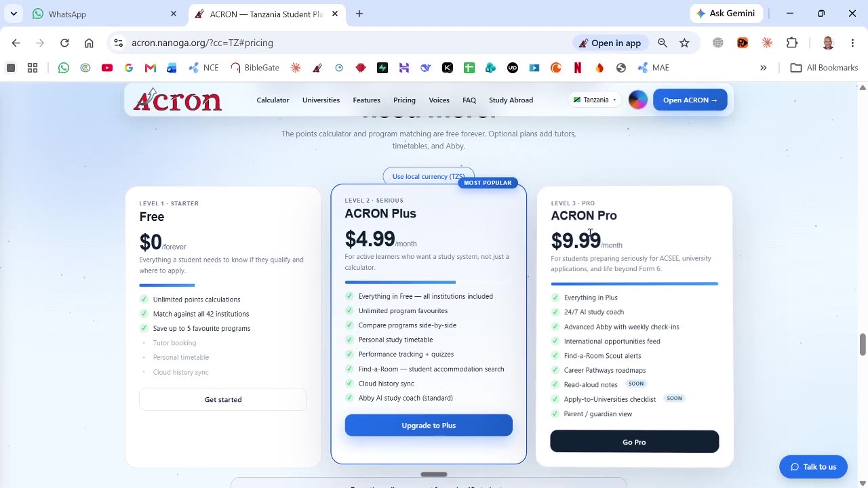Open the Features nav item
This screenshot has height=488, width=868.
(366, 100)
